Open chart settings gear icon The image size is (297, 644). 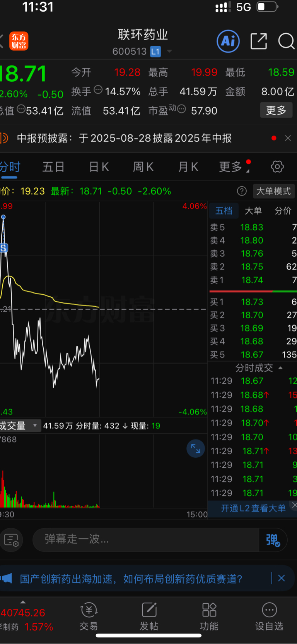[277, 167]
